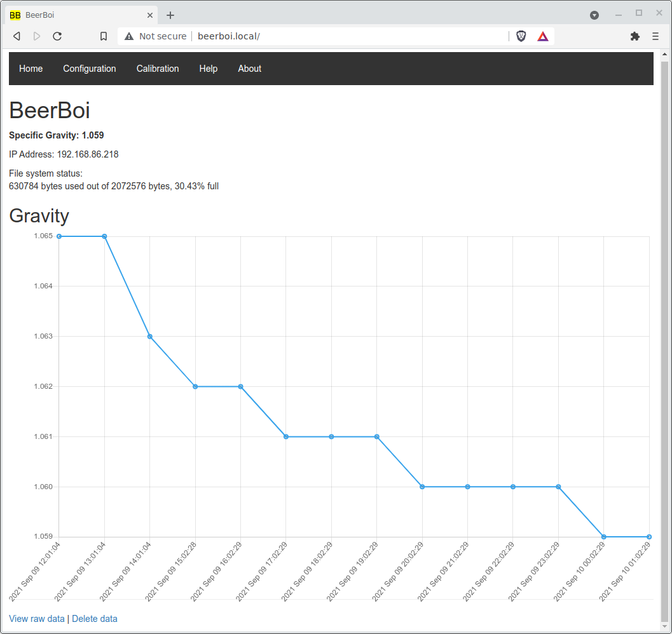
Task: Open the About page
Action: click(x=249, y=69)
